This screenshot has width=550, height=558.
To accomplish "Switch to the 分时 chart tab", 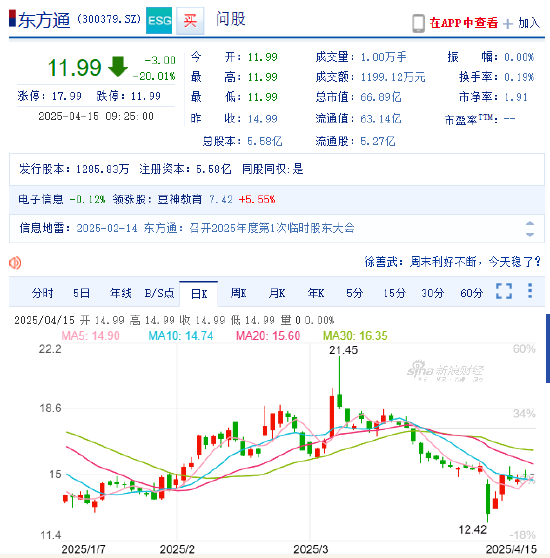I will (42, 293).
